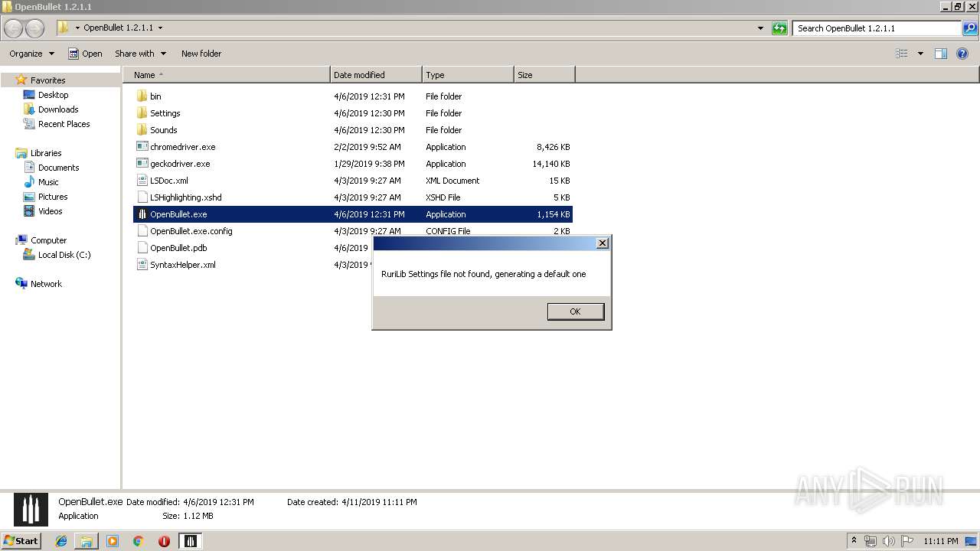Sort by Date modified column

tap(376, 75)
